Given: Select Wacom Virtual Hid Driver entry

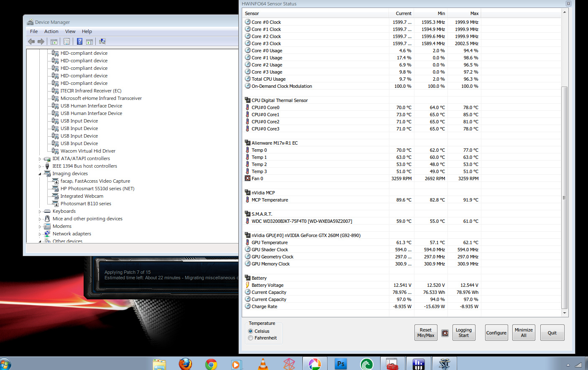Looking at the screenshot, I should point(88,151).
